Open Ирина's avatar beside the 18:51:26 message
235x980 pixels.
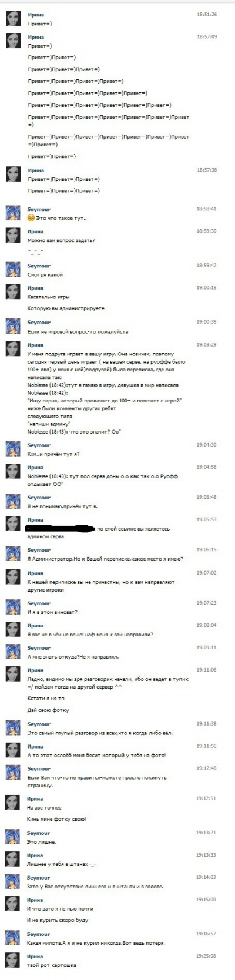[x=14, y=19]
